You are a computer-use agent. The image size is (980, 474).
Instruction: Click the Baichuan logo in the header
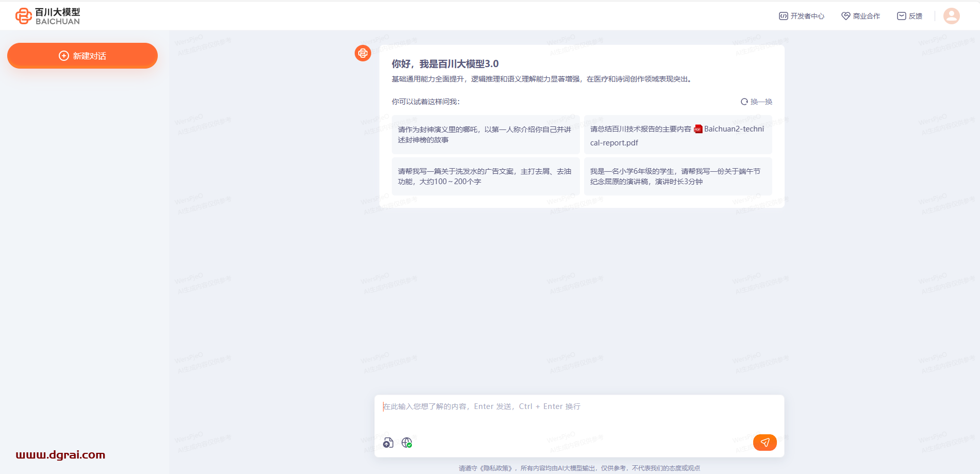47,16
